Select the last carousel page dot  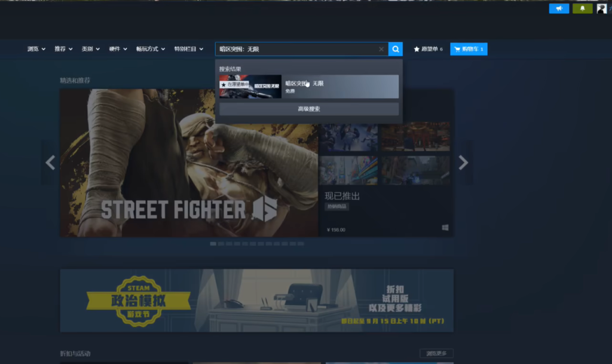301,244
